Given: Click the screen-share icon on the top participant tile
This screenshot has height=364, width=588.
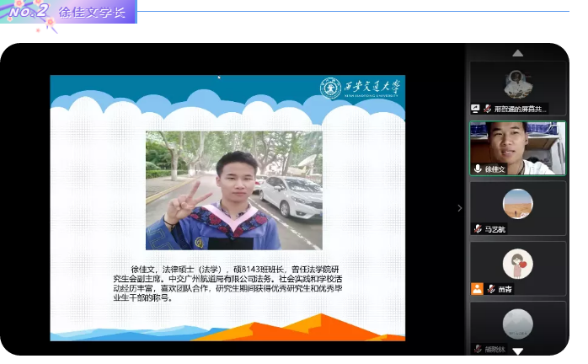Looking at the screenshot, I should (476, 109).
